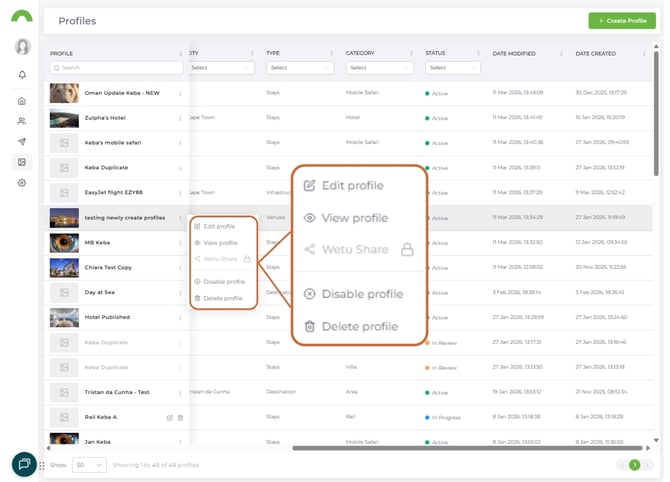Open the notifications bell in the sidebar
The width and height of the screenshot is (670, 482).
22,75
